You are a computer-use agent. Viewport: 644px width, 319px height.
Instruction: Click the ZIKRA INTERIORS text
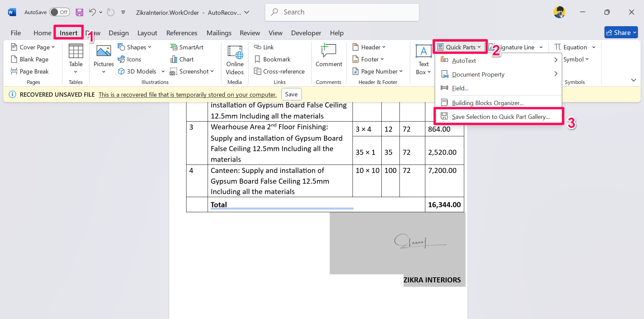(432, 280)
